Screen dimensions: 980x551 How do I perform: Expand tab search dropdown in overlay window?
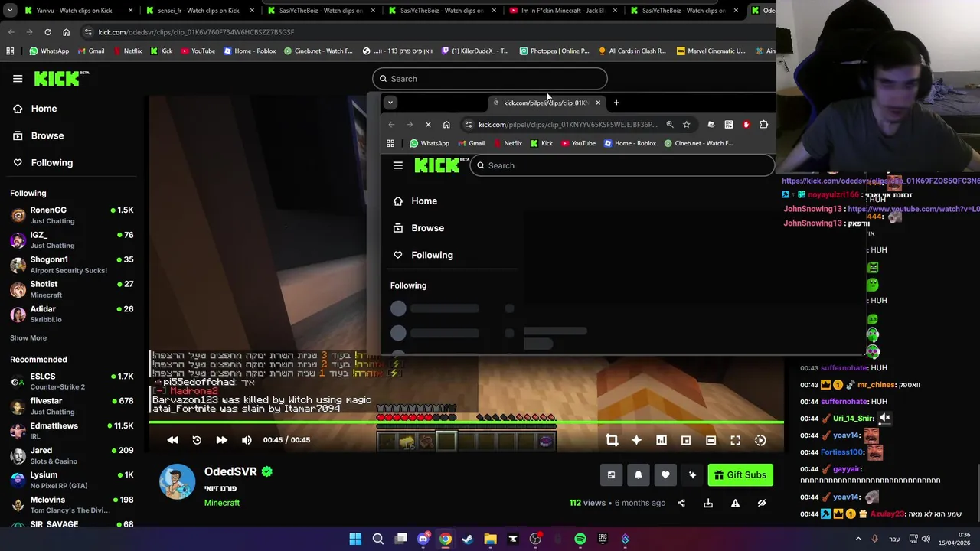390,103
